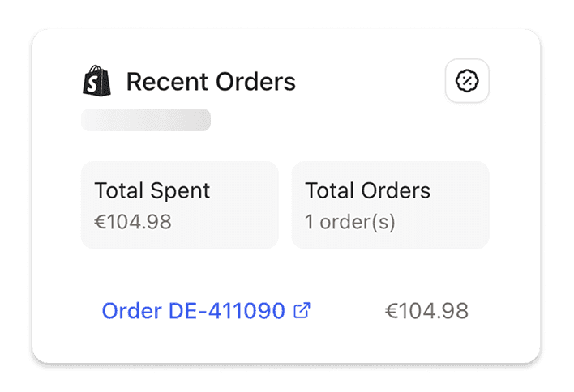
Task: Click the €104.98 price in the order row
Action: coord(426,311)
